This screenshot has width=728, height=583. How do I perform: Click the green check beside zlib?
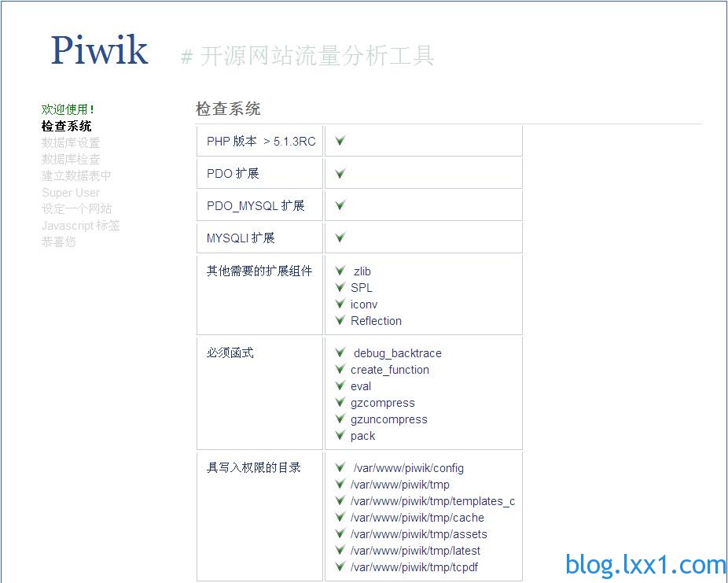(340, 271)
